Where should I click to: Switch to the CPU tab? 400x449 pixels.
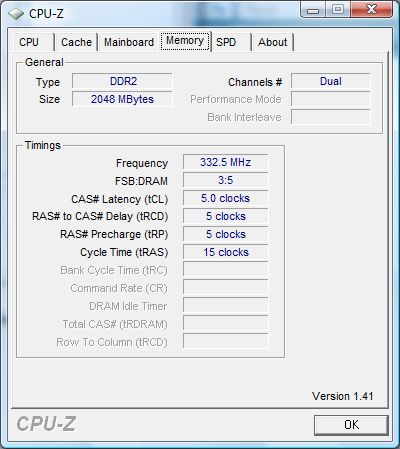click(x=34, y=42)
